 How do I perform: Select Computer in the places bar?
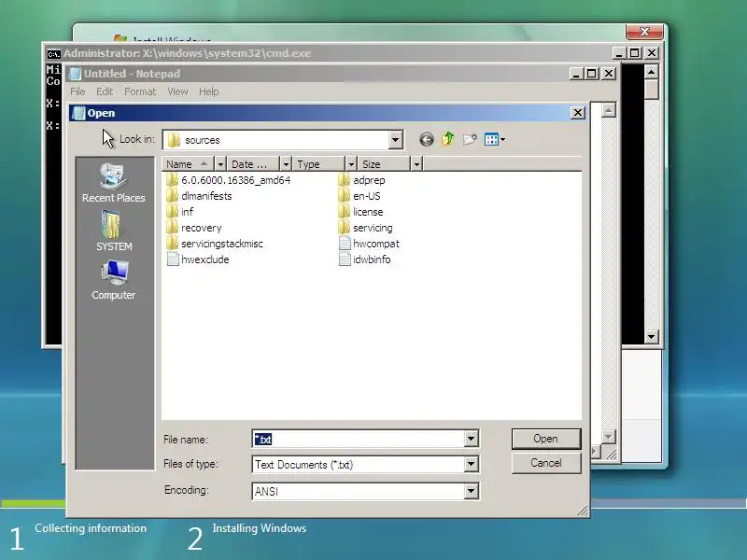tap(113, 280)
